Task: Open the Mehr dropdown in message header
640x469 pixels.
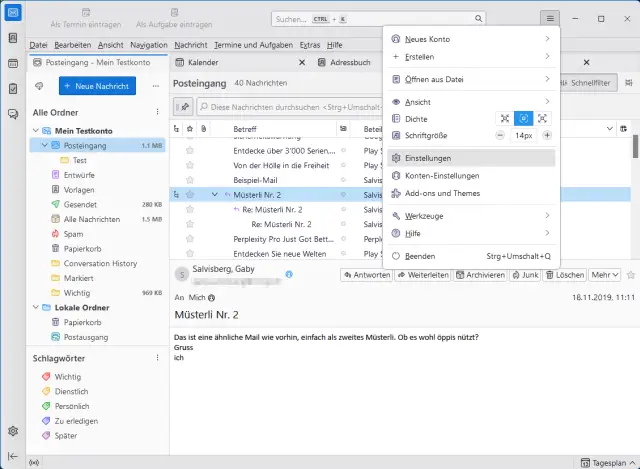Action: click(603, 275)
